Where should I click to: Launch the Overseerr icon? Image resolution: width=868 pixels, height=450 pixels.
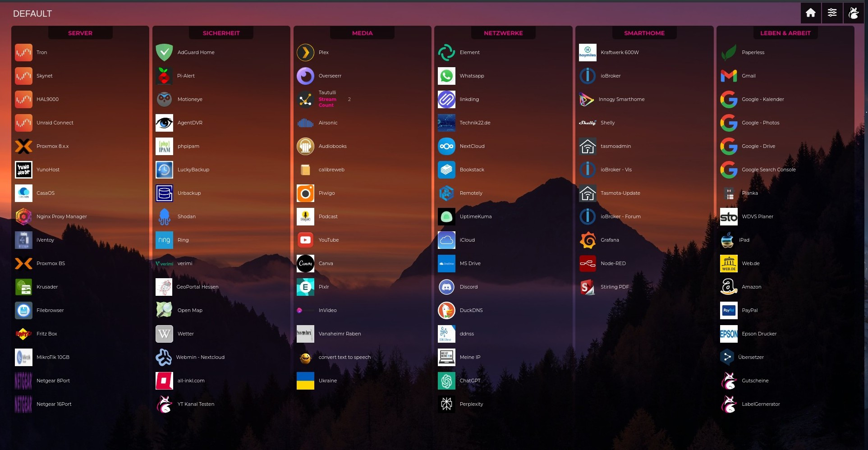(x=305, y=76)
